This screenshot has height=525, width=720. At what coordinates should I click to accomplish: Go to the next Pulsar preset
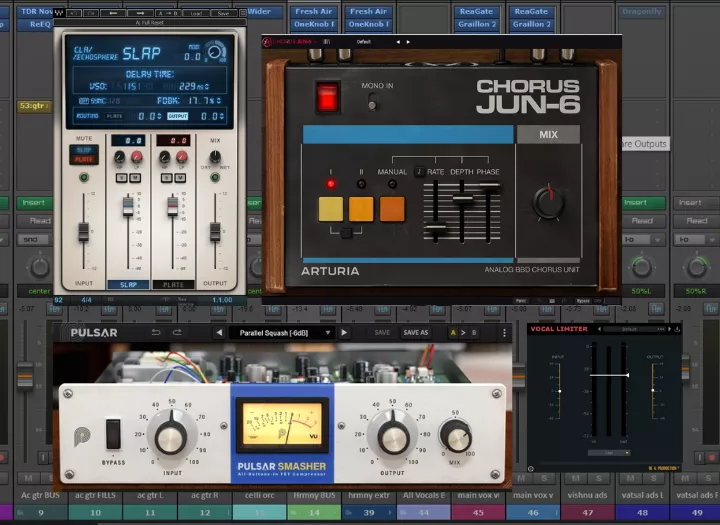pyautogui.click(x=344, y=333)
